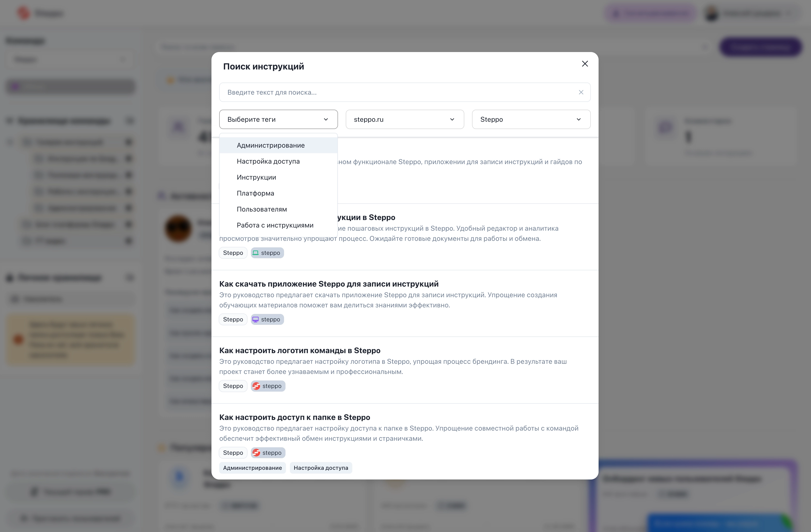The image size is (811, 532).
Task: Pick the Пользователям tag option
Action: [x=262, y=209]
